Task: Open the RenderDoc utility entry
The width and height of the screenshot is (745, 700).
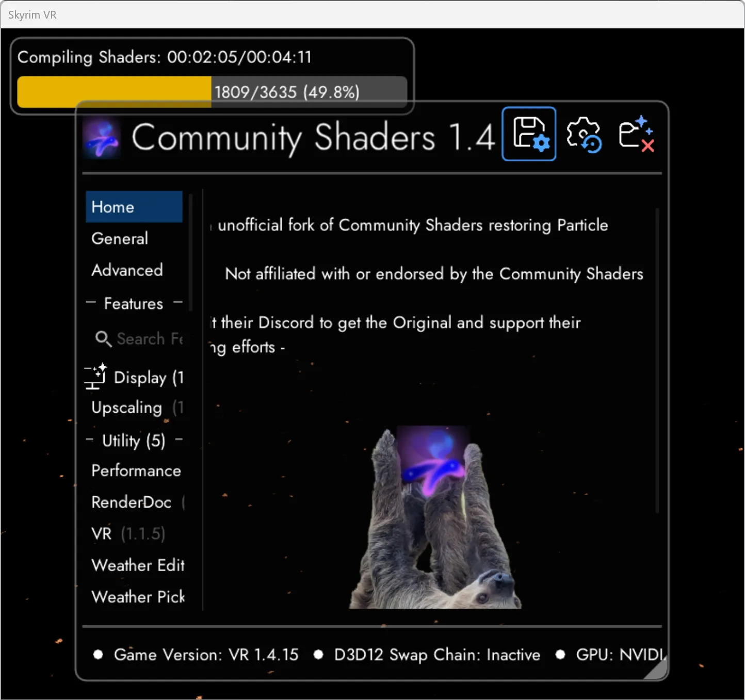Action: 132,502
